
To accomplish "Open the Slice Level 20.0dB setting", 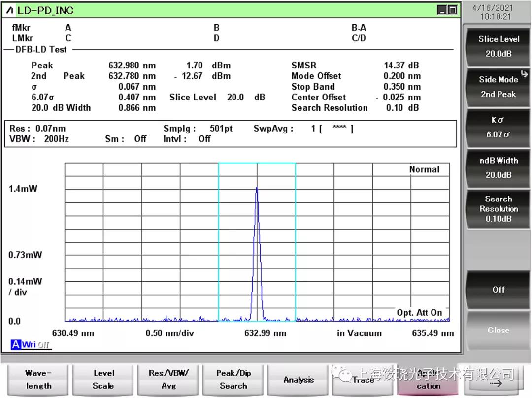I will coord(498,46).
